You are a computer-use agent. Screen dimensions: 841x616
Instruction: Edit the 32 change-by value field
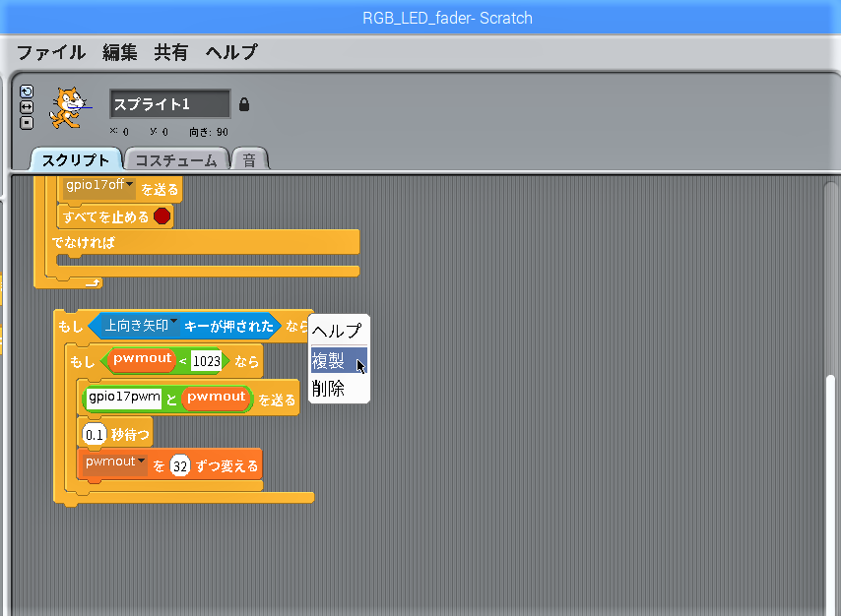click(x=180, y=466)
